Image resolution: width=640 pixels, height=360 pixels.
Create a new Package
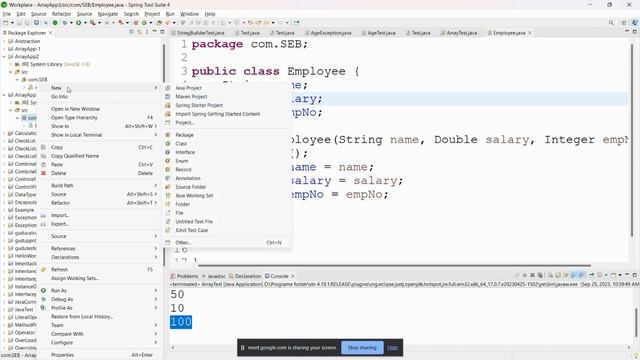click(x=184, y=135)
